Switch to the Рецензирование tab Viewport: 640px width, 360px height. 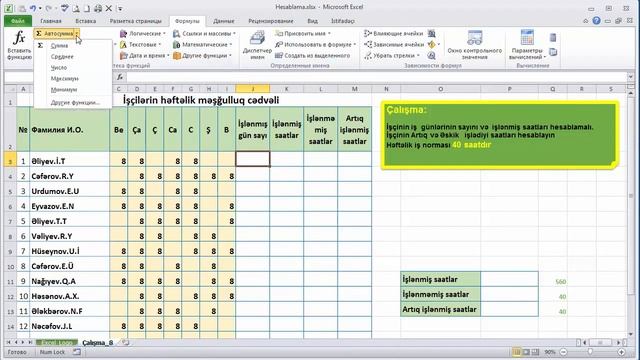271,21
